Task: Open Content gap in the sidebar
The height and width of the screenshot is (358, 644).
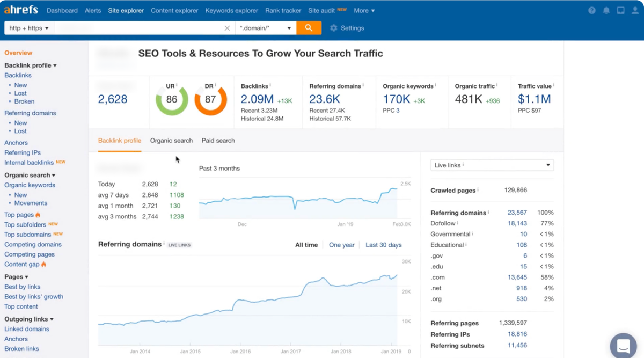Action: point(21,264)
